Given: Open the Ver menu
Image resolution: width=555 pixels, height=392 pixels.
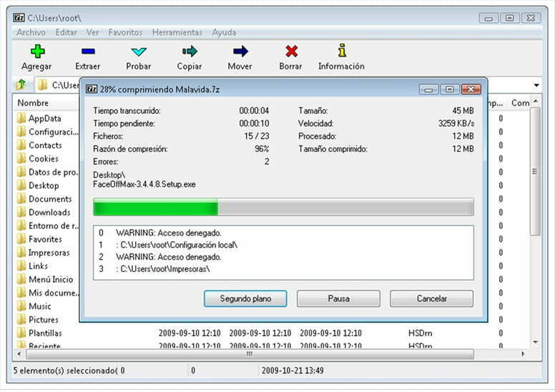Looking at the screenshot, I should pos(92,32).
